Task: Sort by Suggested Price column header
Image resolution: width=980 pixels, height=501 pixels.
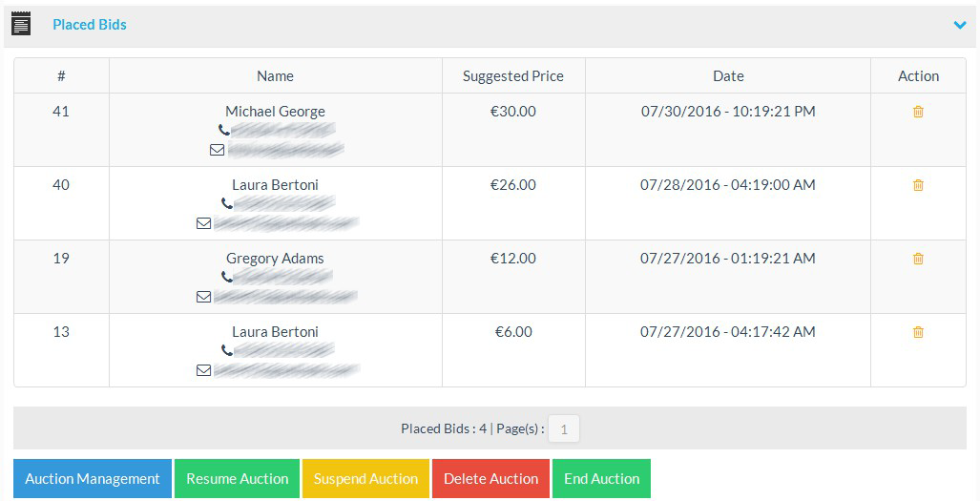Action: tap(513, 76)
